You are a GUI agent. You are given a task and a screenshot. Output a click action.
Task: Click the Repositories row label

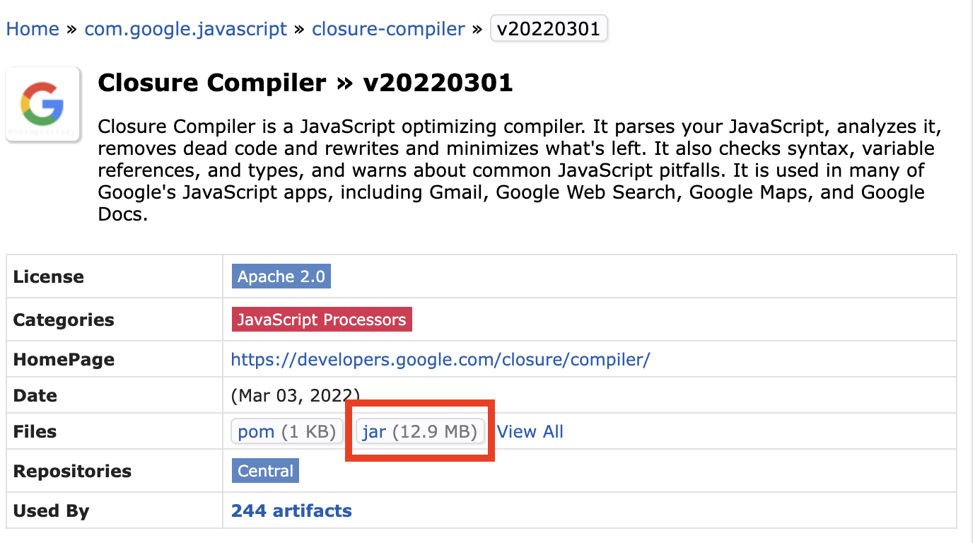[72, 471]
